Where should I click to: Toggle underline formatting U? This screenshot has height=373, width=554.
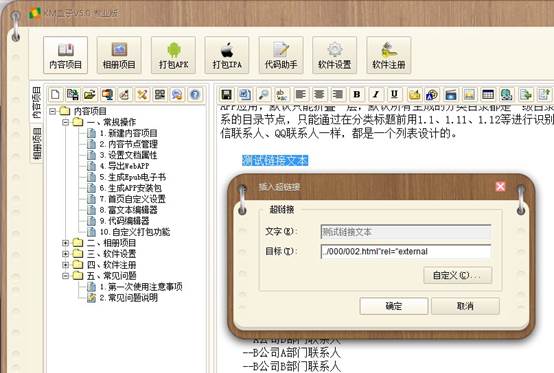tap(394, 95)
